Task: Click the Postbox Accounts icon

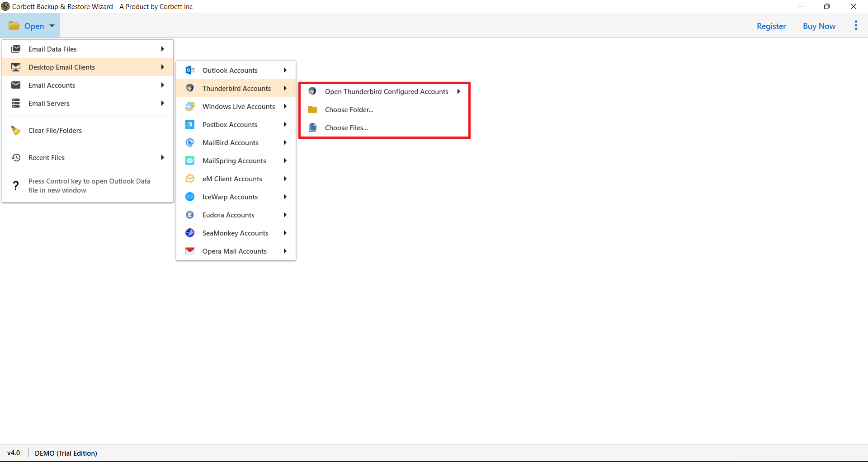Action: click(x=190, y=124)
